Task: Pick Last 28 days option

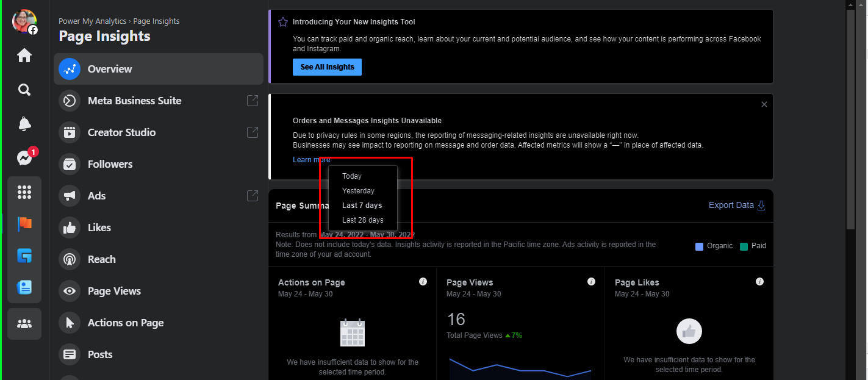Action: [362, 220]
